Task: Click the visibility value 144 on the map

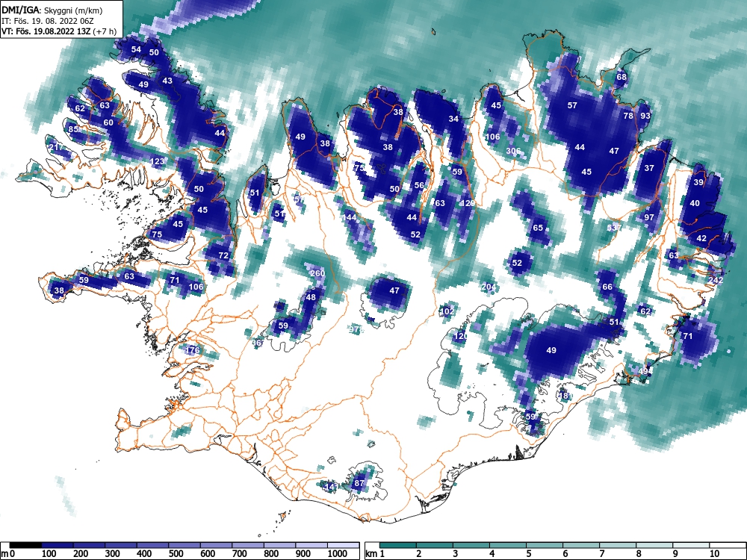Action: tap(350, 217)
